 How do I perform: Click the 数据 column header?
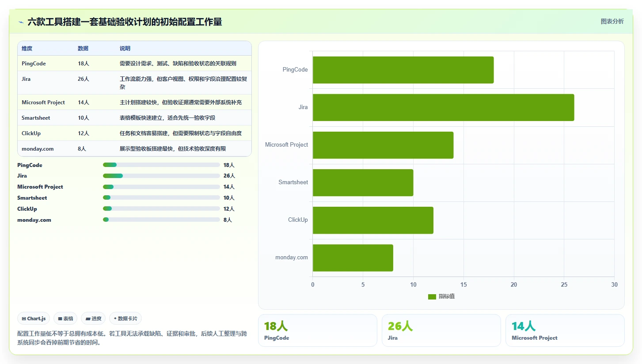(x=83, y=49)
